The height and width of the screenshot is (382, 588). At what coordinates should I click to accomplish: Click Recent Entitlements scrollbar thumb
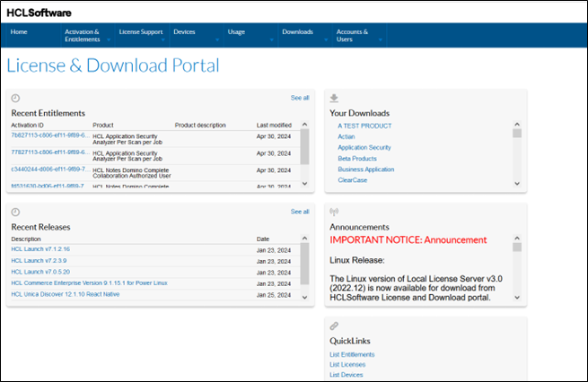pyautogui.click(x=304, y=146)
